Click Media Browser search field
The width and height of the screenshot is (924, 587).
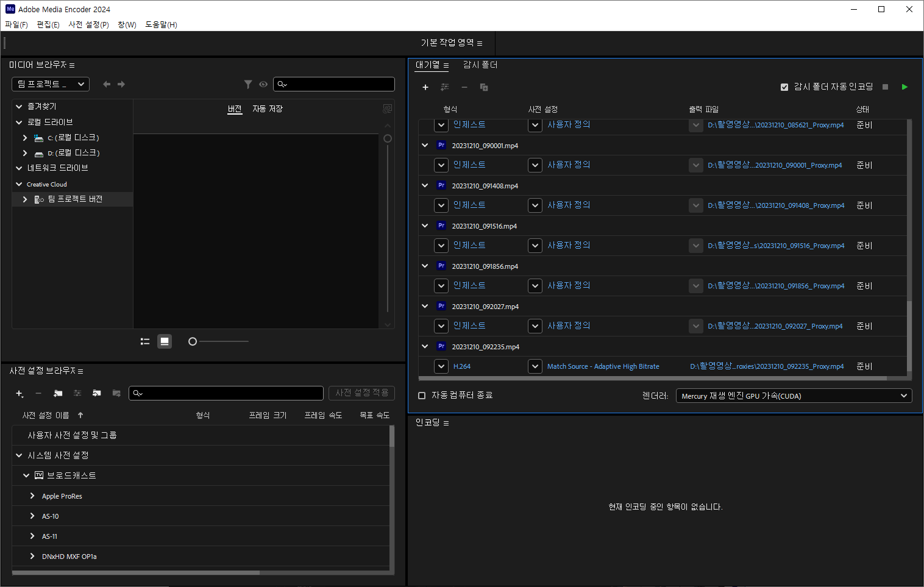[x=334, y=84]
